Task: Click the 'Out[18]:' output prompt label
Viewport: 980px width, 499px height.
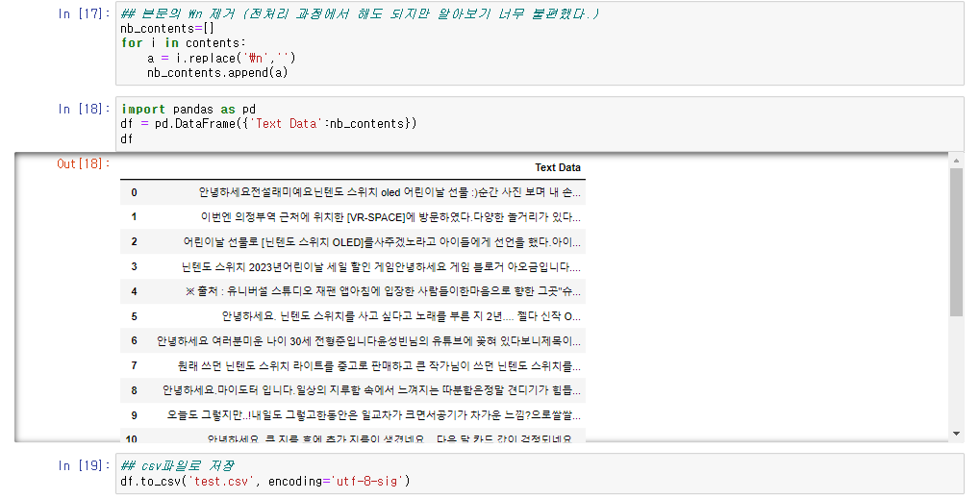Action: tap(84, 163)
